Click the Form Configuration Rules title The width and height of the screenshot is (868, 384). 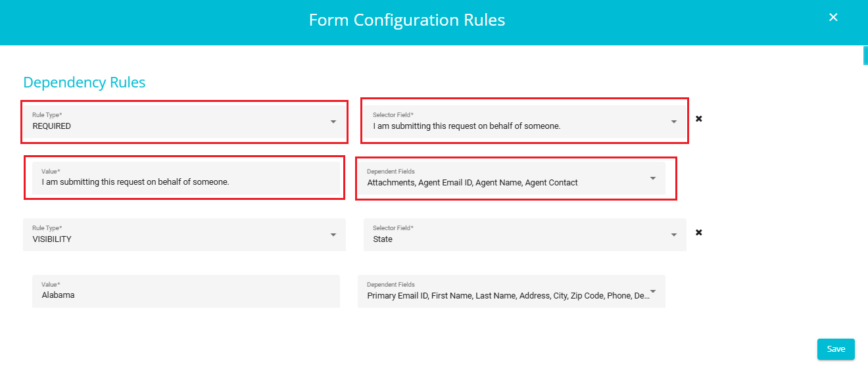pyautogui.click(x=407, y=20)
